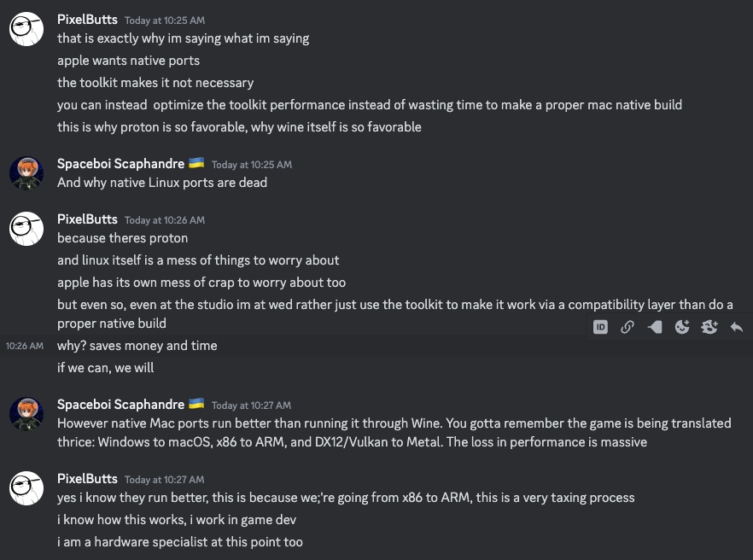The width and height of the screenshot is (753, 560).
Task: Reply to the message with the arrow icon
Action: (x=736, y=327)
